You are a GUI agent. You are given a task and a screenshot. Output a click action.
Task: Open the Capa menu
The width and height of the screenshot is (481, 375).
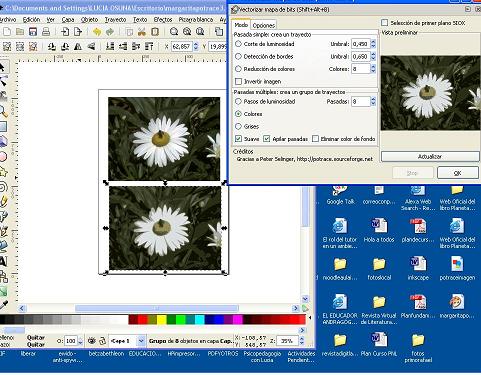click(x=68, y=20)
